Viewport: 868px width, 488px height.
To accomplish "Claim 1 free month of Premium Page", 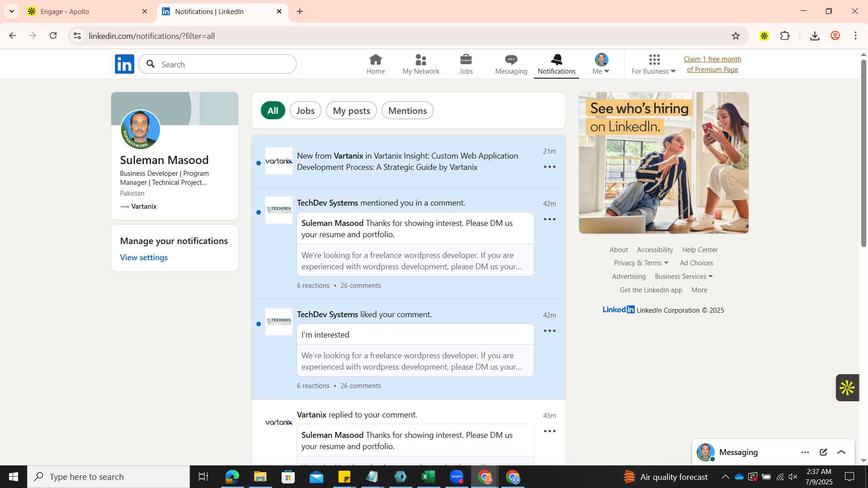I will point(712,64).
